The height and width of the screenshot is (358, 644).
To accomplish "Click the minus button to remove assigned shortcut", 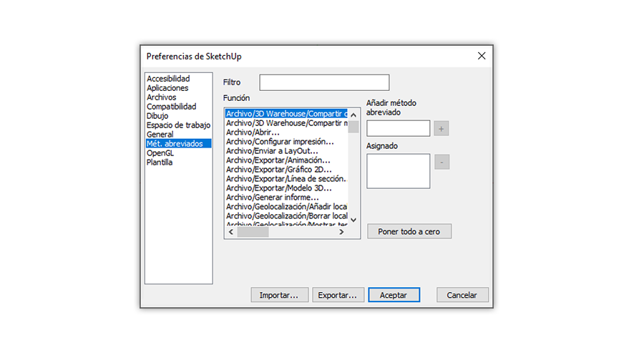I will click(x=441, y=162).
